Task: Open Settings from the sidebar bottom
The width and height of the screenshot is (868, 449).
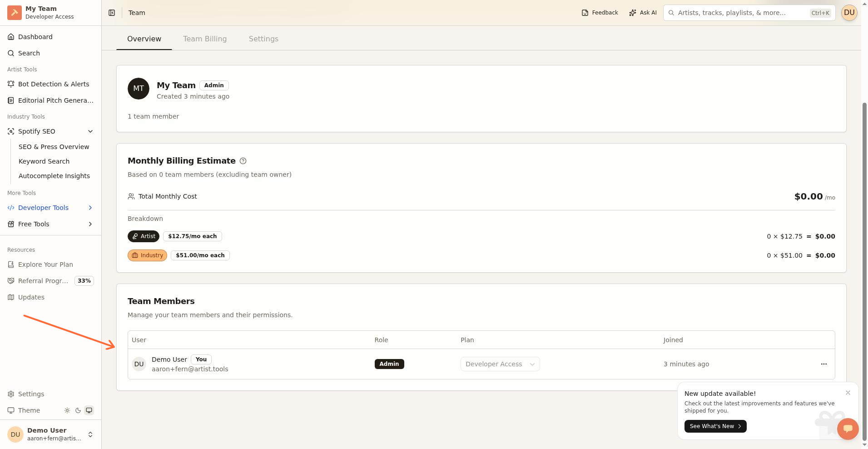Action: (51, 394)
